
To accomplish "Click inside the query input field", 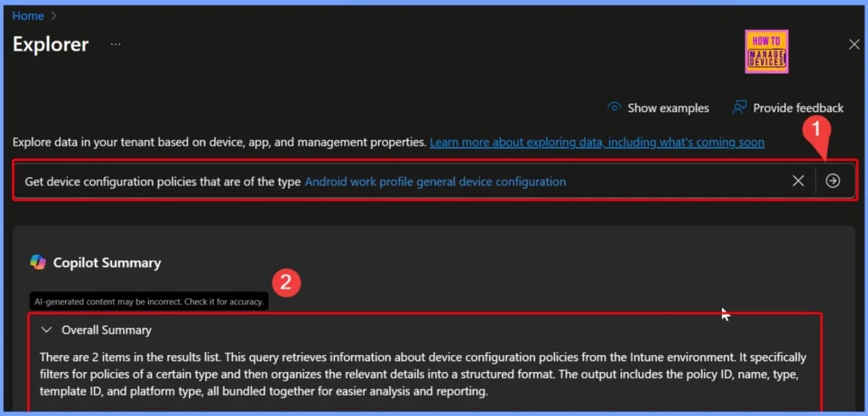I will [x=435, y=181].
